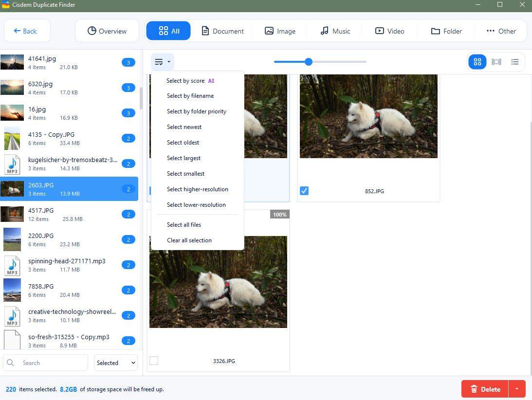
Task: Switch to the Music tab
Action: tap(335, 31)
